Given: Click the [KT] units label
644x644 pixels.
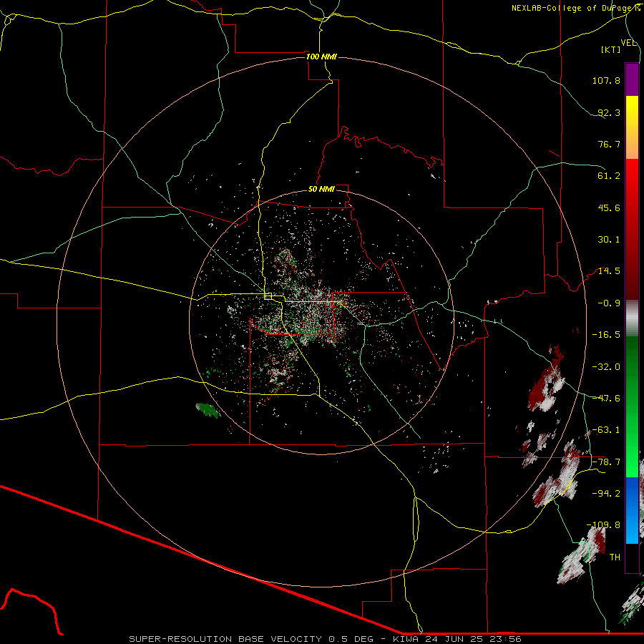Looking at the screenshot, I should pyautogui.click(x=611, y=49).
